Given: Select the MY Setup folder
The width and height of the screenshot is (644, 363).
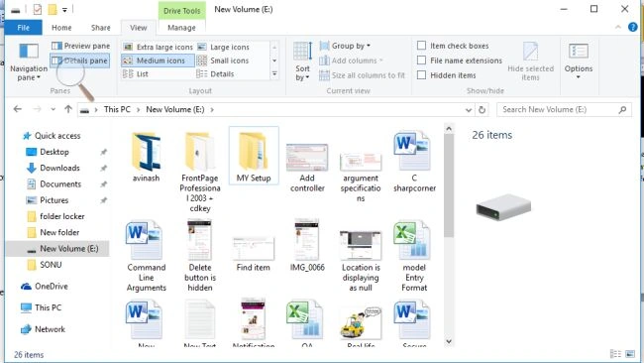Looking at the screenshot, I should (254, 157).
